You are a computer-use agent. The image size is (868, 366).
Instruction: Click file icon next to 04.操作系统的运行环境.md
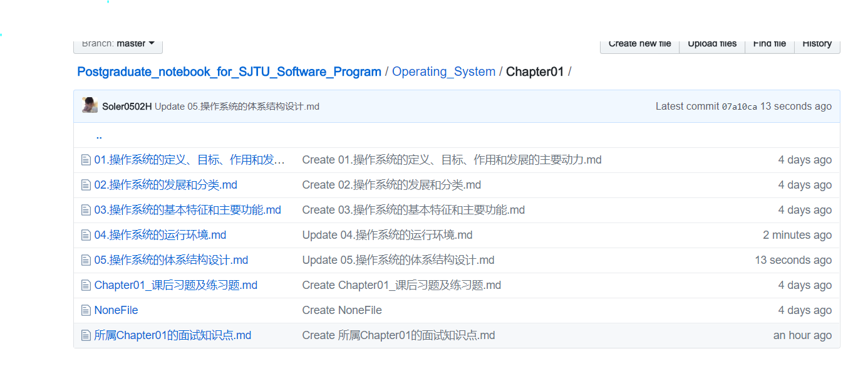86,235
